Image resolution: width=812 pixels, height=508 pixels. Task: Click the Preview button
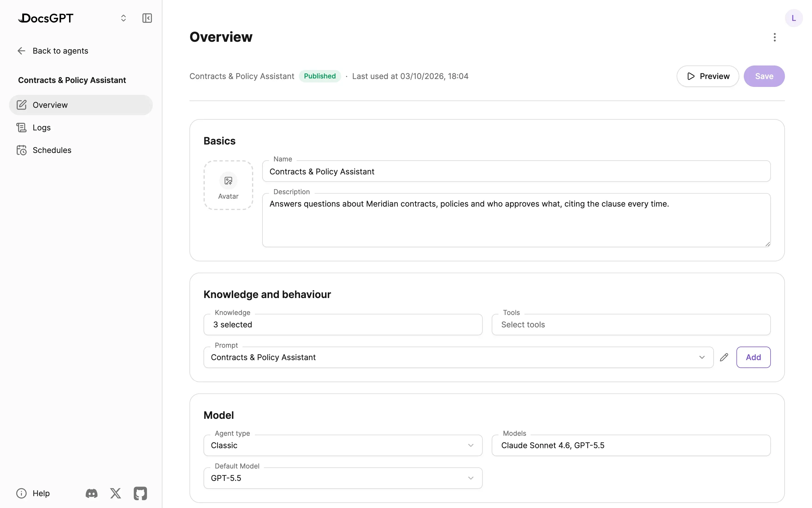(x=708, y=76)
